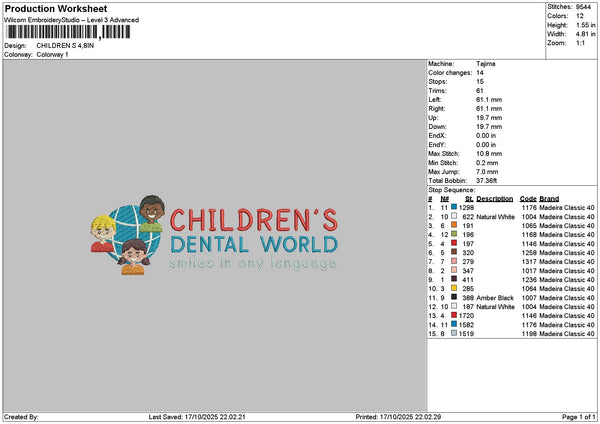The image size is (600, 424).
Task: Click code 1017 in stop row 8
Action: (529, 271)
